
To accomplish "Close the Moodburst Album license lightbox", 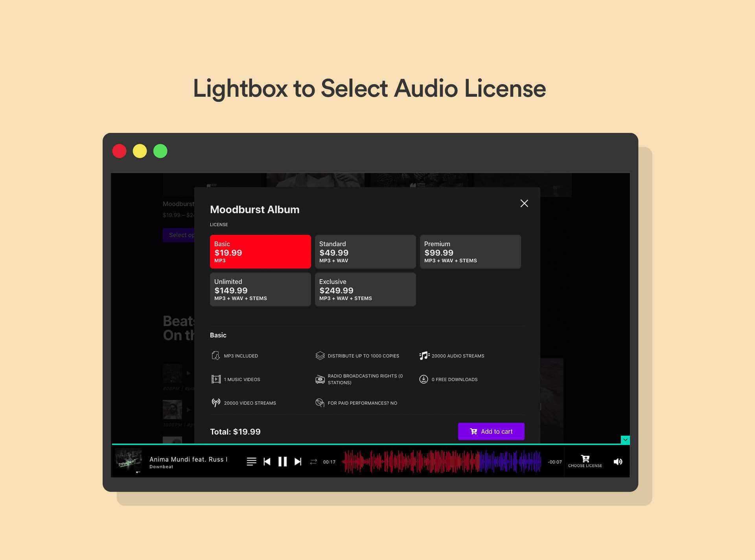I will (524, 203).
